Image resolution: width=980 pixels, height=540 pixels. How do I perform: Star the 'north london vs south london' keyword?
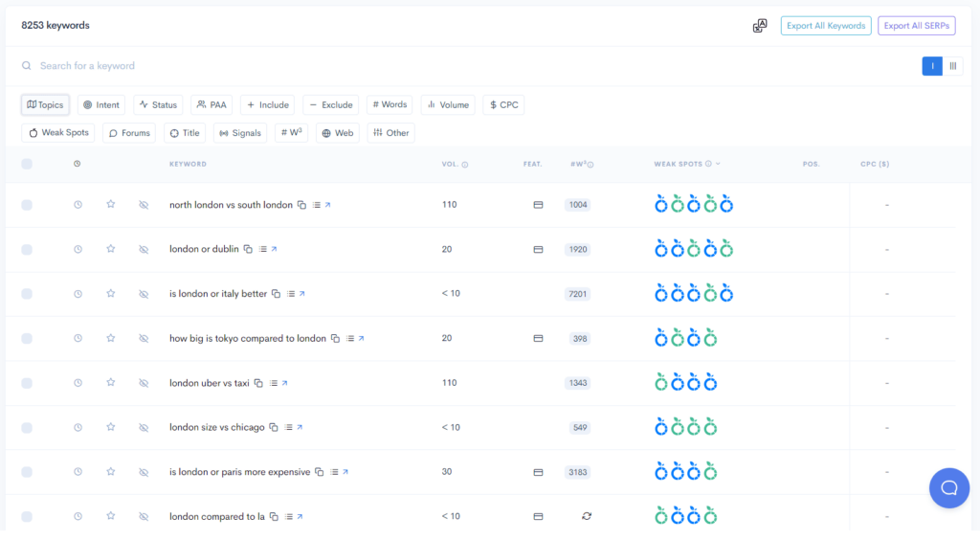[111, 204]
